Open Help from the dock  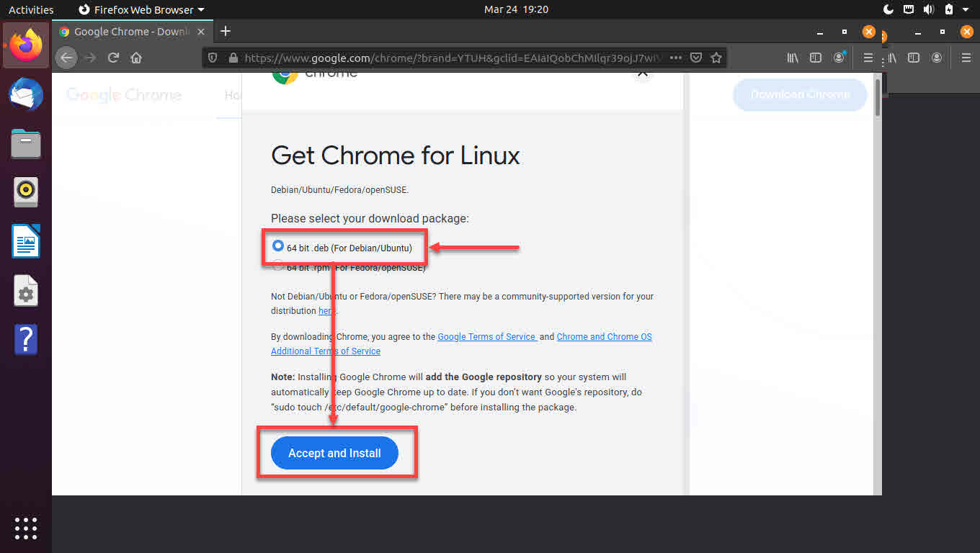[x=26, y=339]
